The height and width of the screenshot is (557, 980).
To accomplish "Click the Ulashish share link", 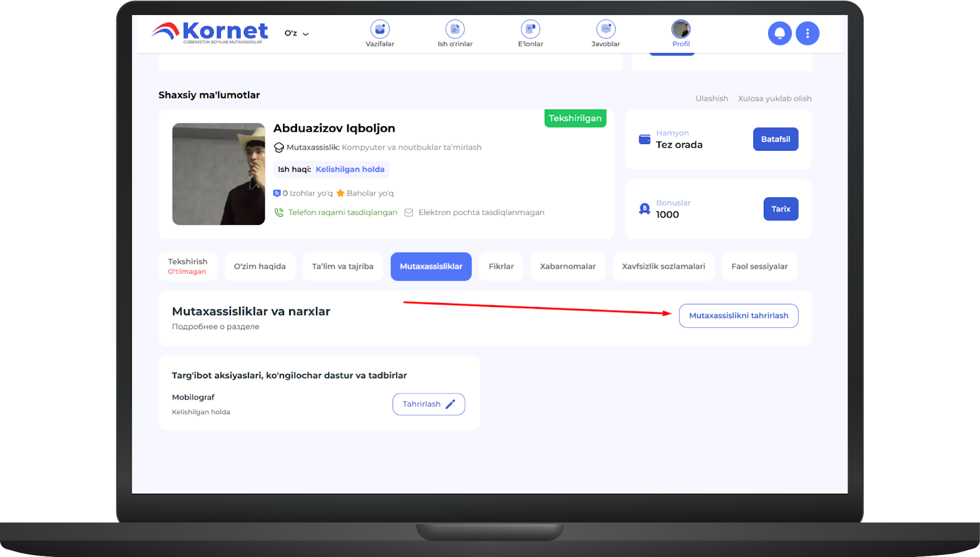I will click(x=711, y=99).
